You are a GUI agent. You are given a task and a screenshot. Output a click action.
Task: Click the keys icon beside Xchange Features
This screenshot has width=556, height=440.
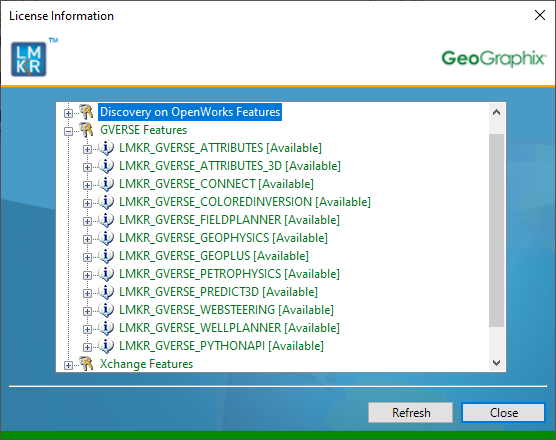point(86,364)
